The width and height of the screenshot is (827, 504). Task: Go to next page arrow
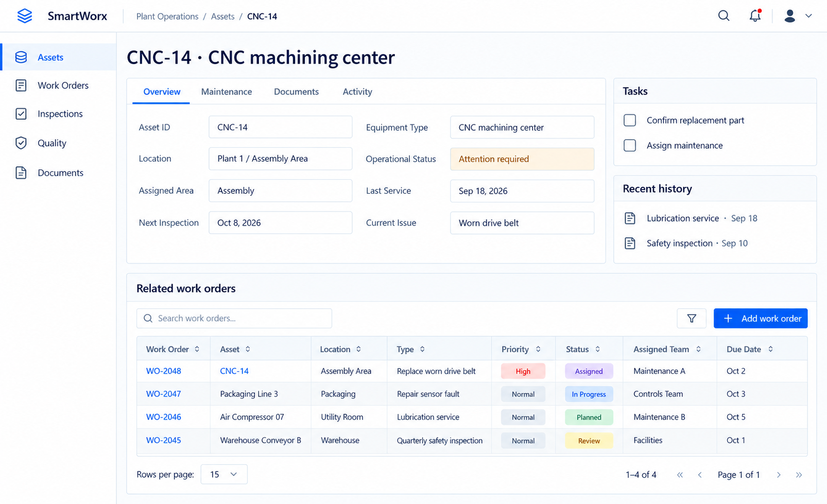click(x=779, y=475)
